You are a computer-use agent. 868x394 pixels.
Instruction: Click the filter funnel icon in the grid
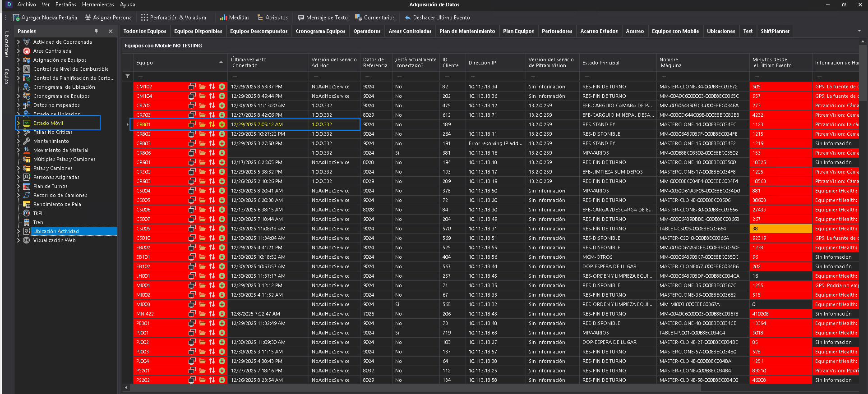pos(128,76)
